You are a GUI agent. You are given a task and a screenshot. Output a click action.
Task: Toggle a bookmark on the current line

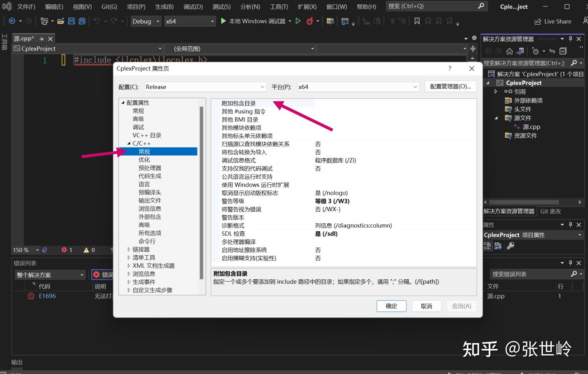(417, 21)
